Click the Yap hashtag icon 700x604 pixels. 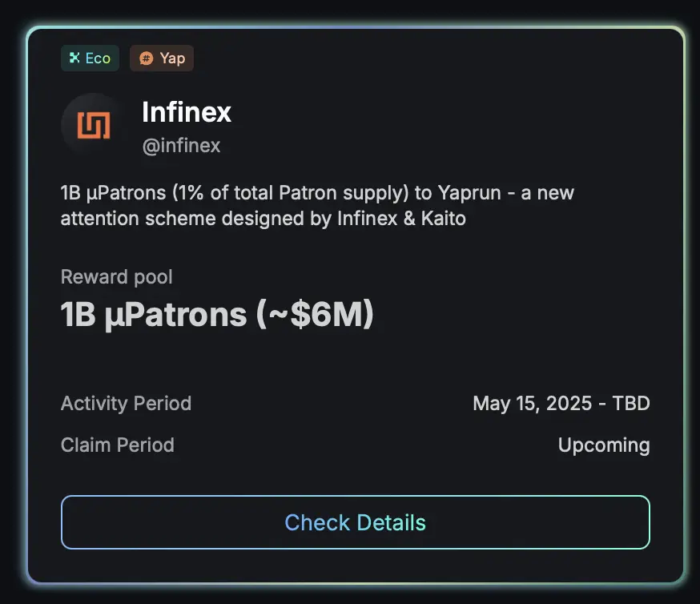click(x=146, y=58)
